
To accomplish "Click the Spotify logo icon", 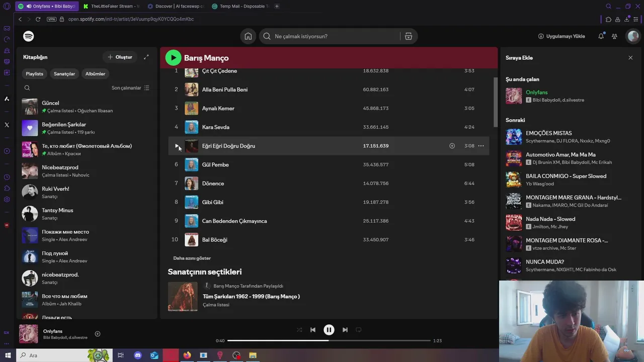I will tap(29, 36).
